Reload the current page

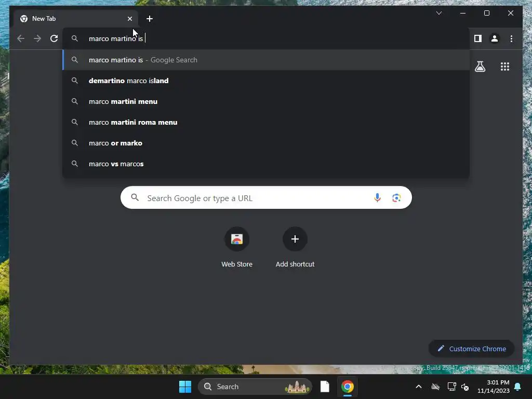pos(54,38)
